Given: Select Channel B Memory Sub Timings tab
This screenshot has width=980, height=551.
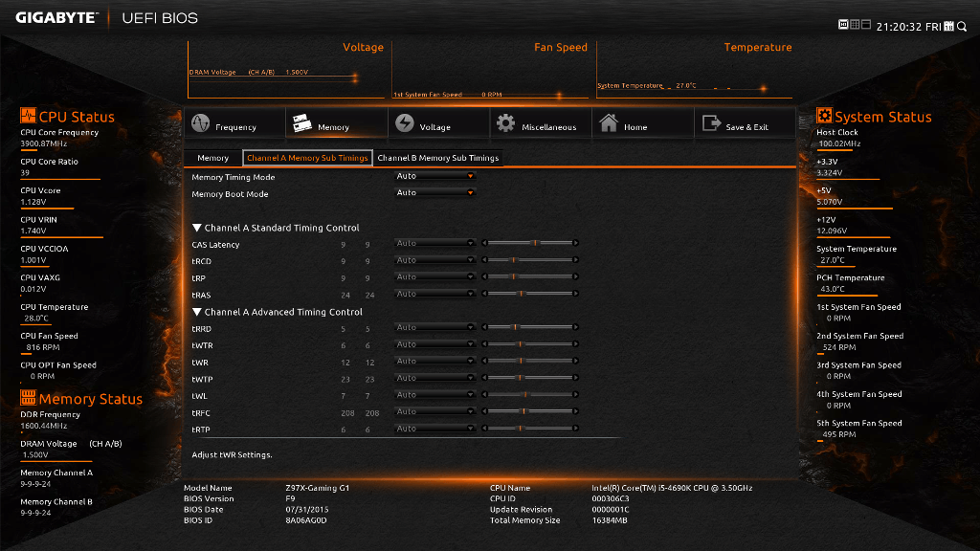Looking at the screenshot, I should (x=438, y=158).
